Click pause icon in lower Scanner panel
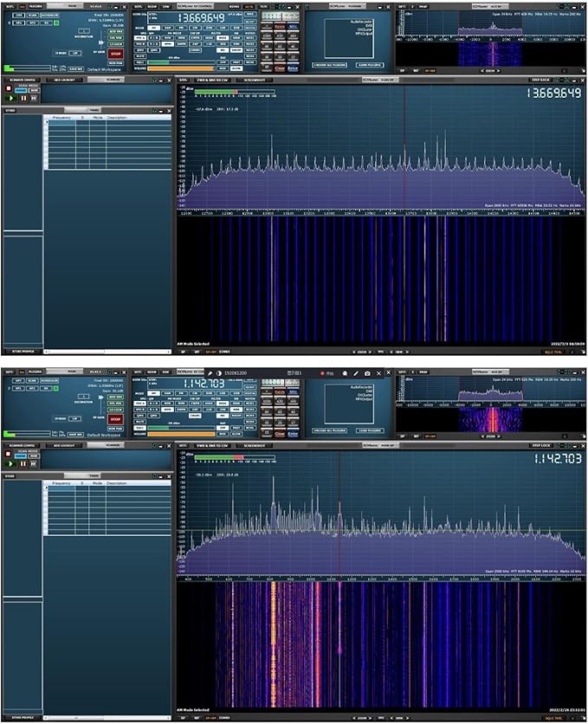This screenshot has width=588, height=724. 23,463
